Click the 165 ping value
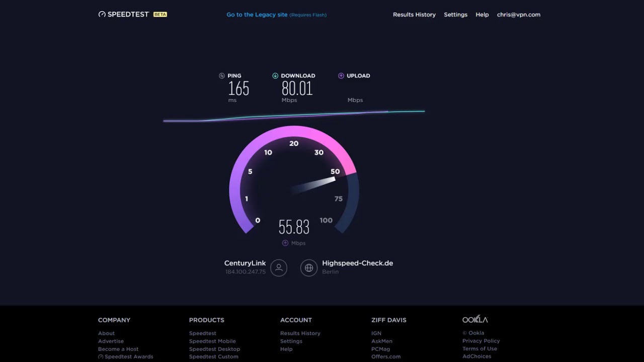The width and height of the screenshot is (644, 362). tap(238, 89)
